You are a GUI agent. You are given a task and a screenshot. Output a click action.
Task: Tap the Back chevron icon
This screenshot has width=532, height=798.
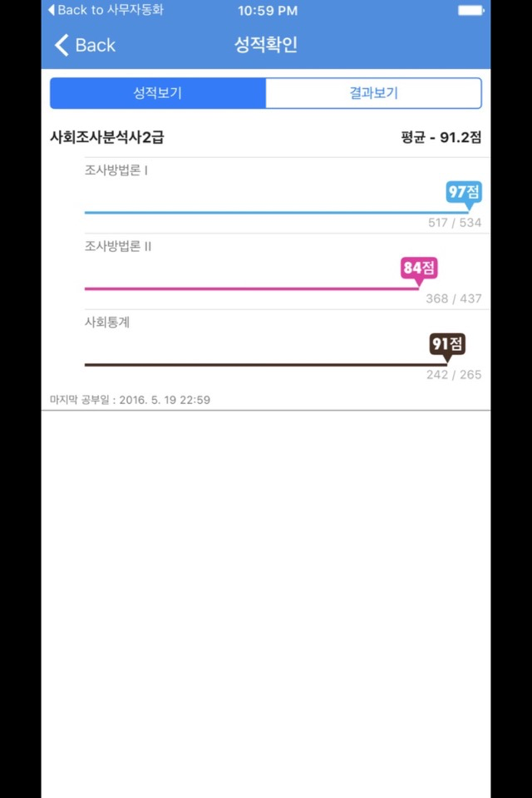tap(62, 45)
